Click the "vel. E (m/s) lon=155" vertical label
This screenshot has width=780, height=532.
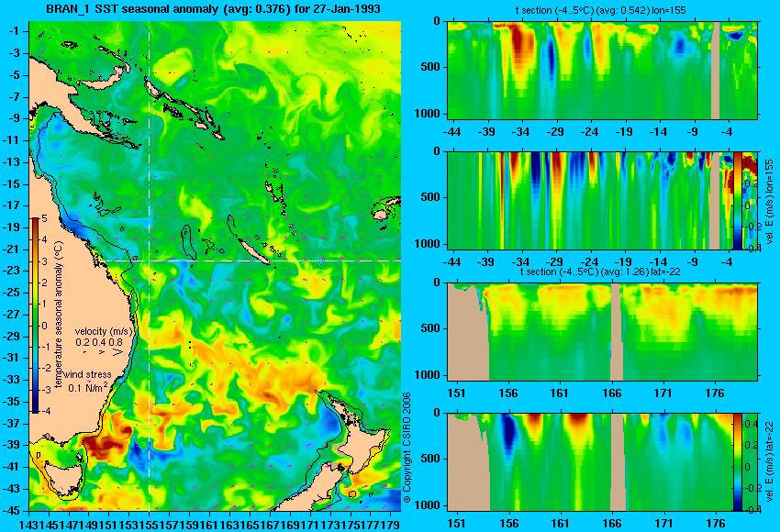(770, 201)
